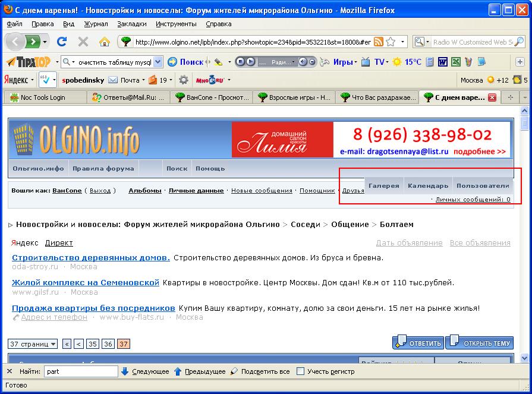Open the radio station dropdown in the player
Screen dimensions: 532x394
293,62
